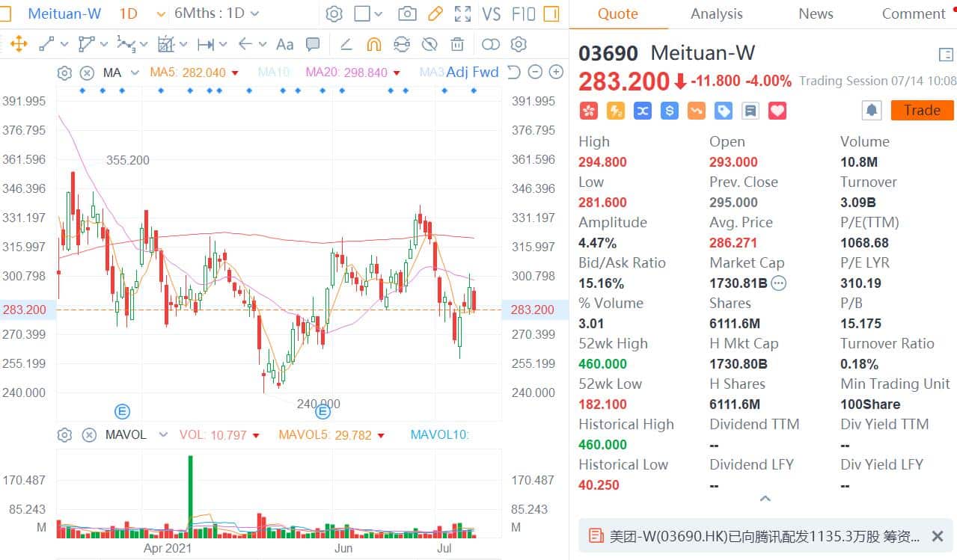Image resolution: width=957 pixels, height=560 pixels.
Task: Click the blue dollar sign icon
Action: [x=669, y=111]
